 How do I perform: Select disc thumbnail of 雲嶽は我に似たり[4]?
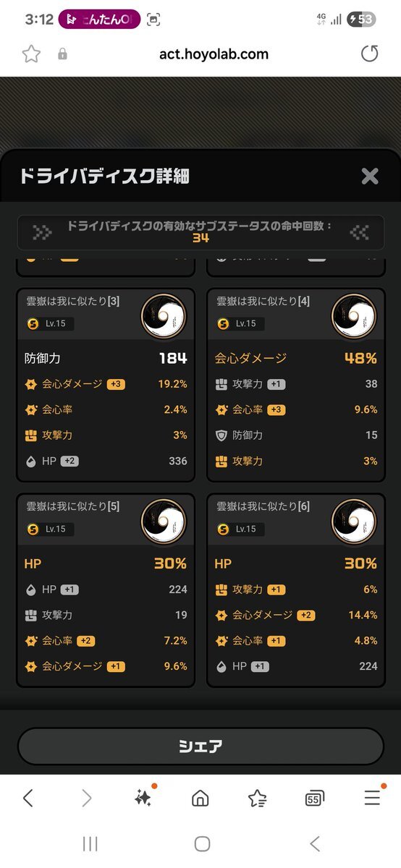pyautogui.click(x=354, y=316)
